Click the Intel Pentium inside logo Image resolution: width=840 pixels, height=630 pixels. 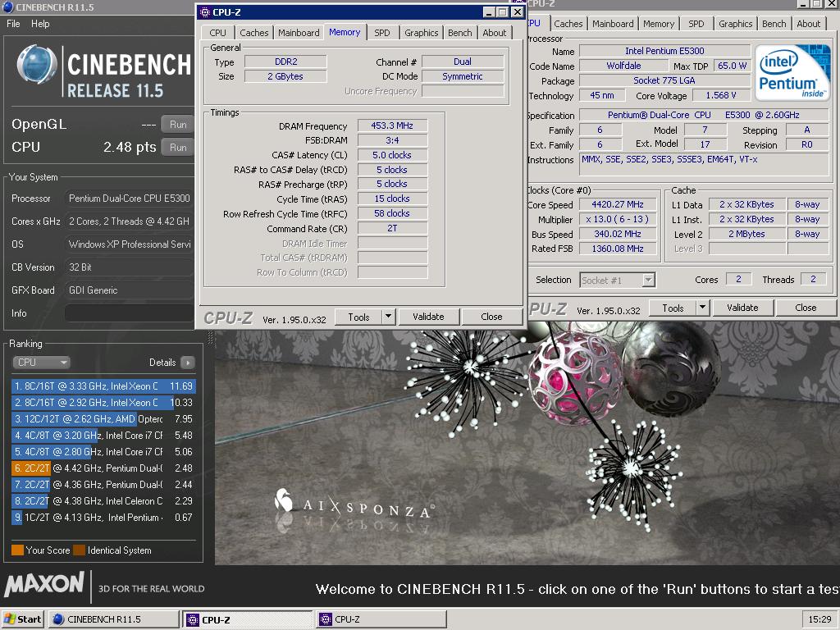pos(792,73)
